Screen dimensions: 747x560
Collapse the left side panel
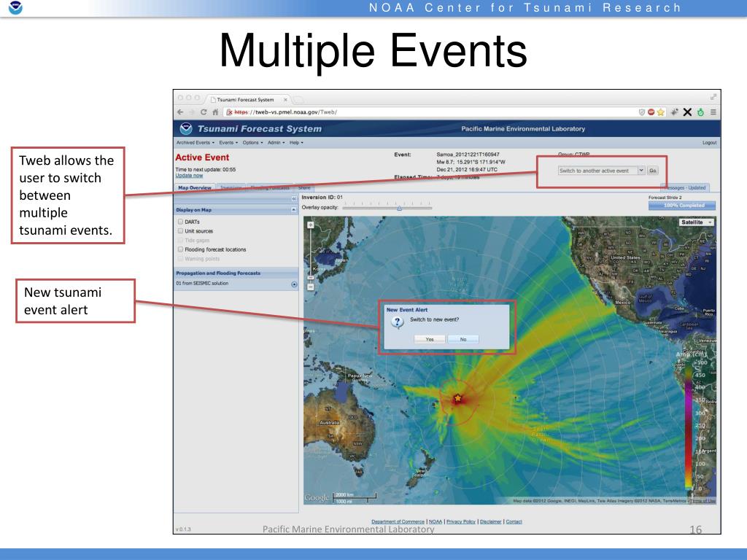[294, 198]
